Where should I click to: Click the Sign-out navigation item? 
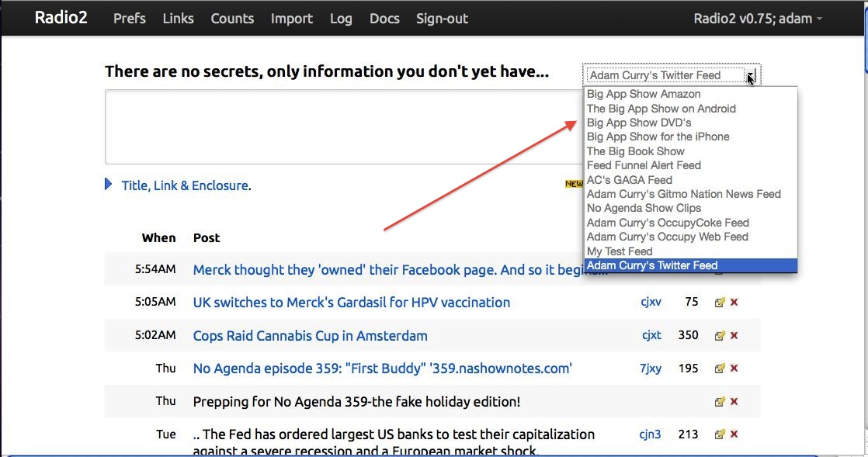pyautogui.click(x=442, y=19)
